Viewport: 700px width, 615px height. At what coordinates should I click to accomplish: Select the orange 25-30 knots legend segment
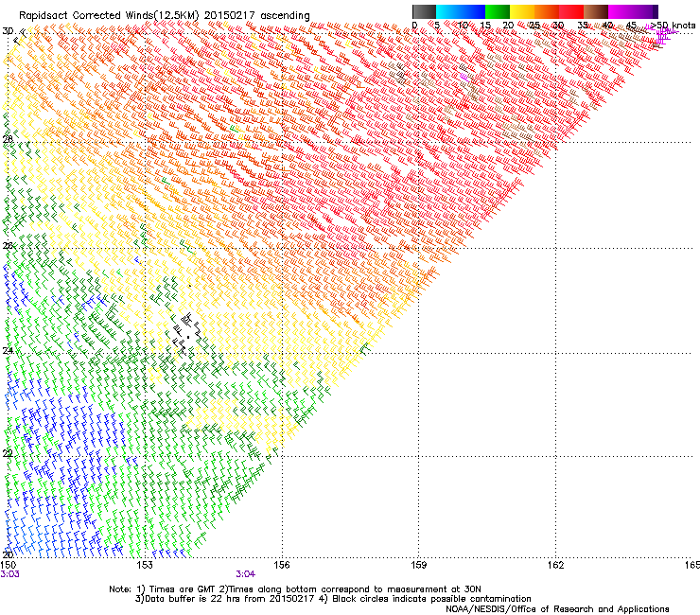[547, 11]
